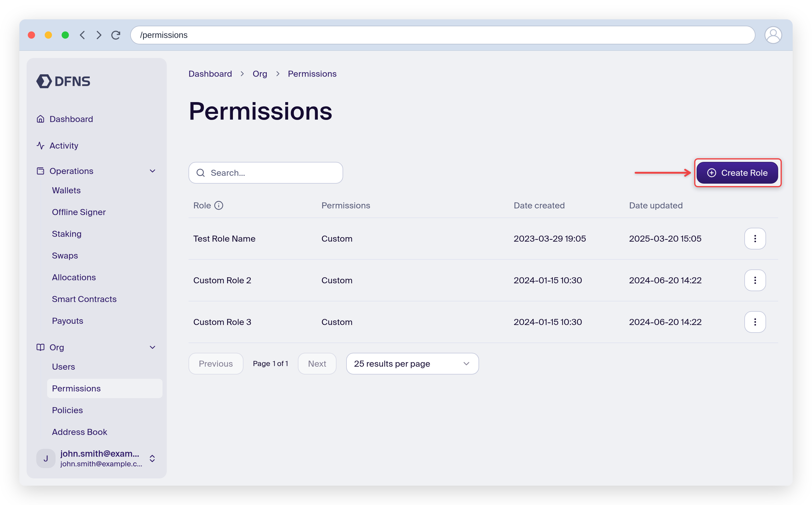Click the Activity pulse icon
The image size is (812, 505).
point(40,146)
